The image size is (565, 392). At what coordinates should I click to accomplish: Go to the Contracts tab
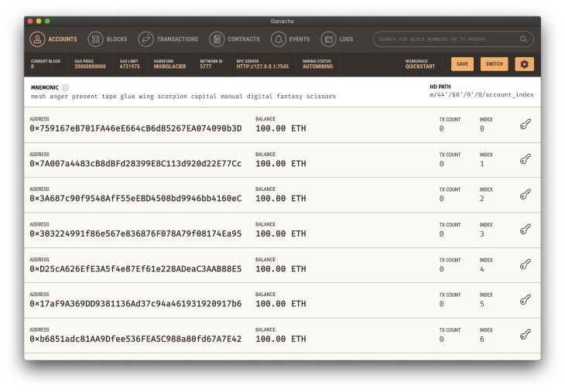235,39
